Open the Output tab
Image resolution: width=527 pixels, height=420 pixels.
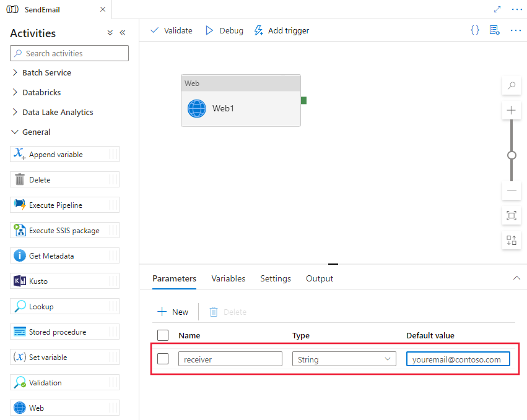319,278
